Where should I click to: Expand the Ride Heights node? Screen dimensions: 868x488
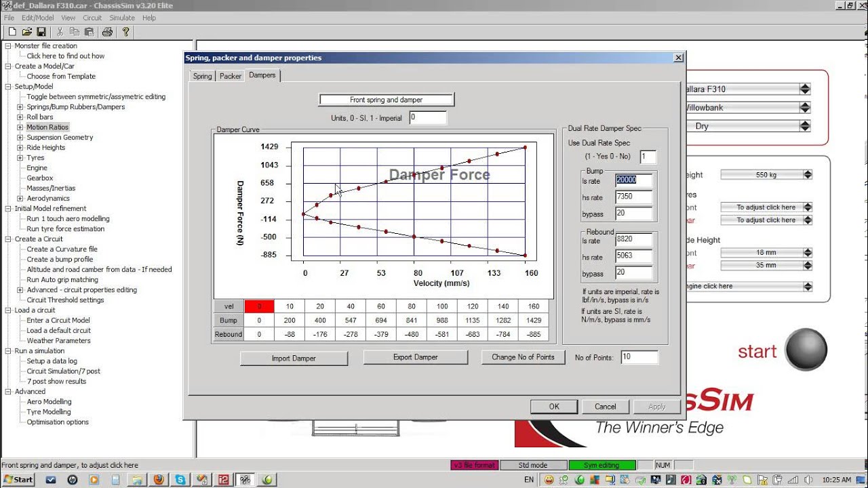click(20, 148)
